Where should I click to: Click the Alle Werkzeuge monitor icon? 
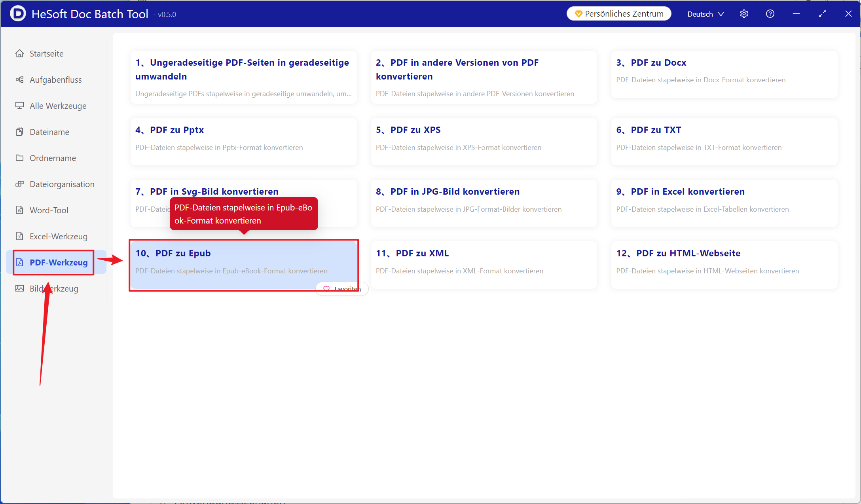(19, 106)
